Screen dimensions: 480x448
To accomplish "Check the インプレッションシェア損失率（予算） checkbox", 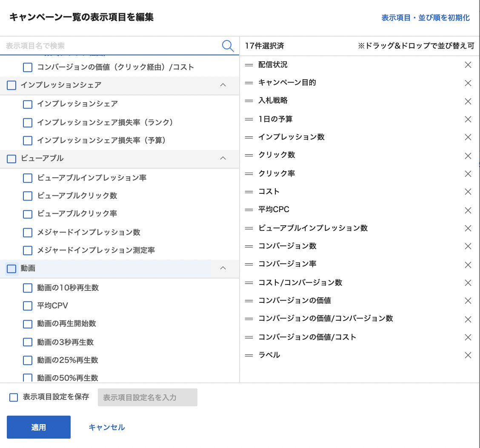I will click(x=28, y=141).
